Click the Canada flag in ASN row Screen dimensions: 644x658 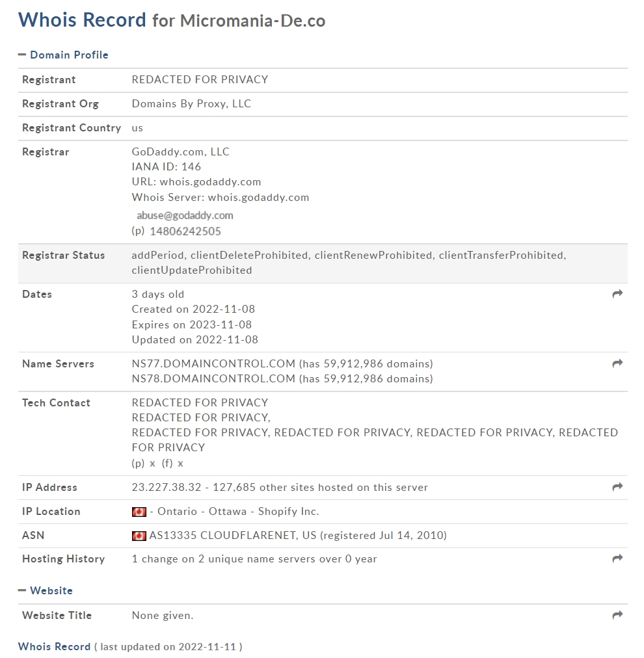click(139, 536)
